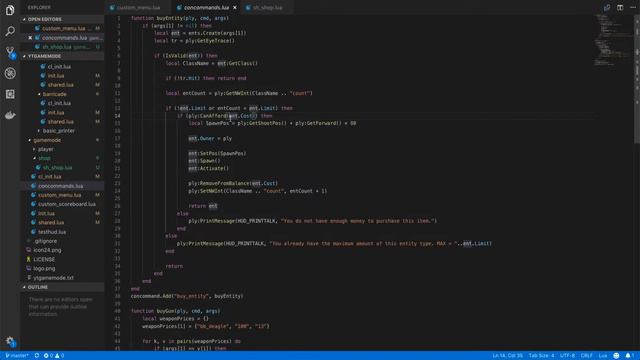Open the Extensions view in activity bar

(x=10, y=94)
